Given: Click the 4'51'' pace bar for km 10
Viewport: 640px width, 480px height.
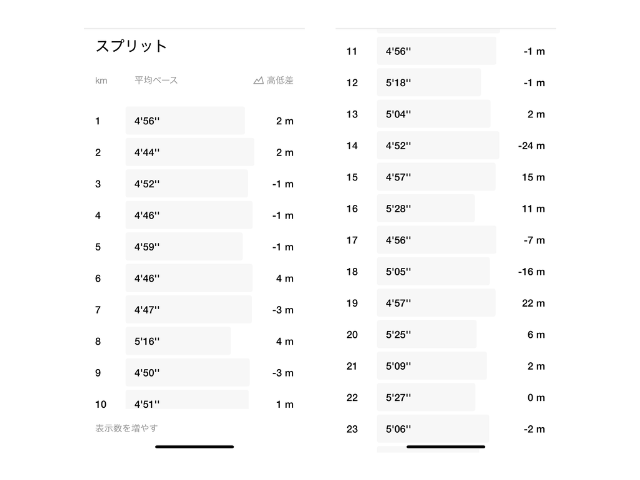Looking at the screenshot, I should (187, 403).
